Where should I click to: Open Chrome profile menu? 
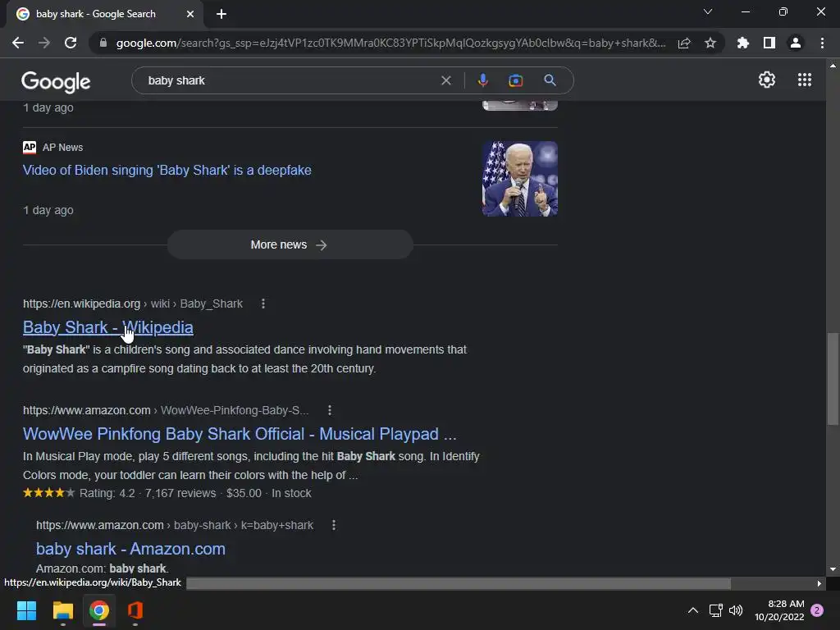pos(796,43)
